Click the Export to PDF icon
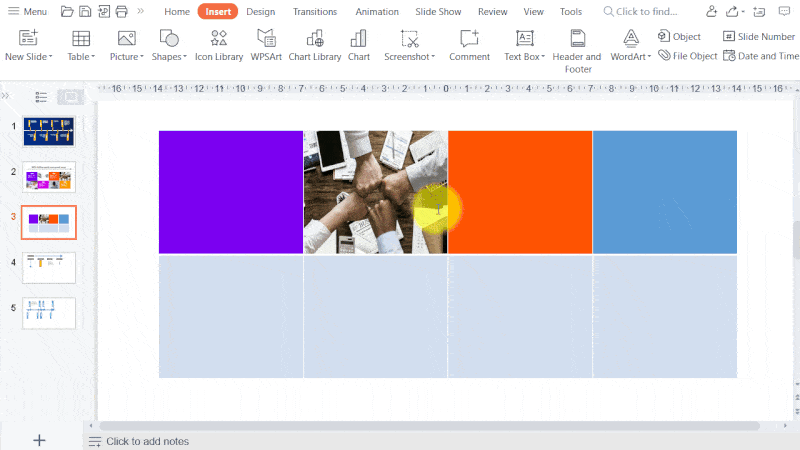Screen dimensions: 800x450 (104, 11)
